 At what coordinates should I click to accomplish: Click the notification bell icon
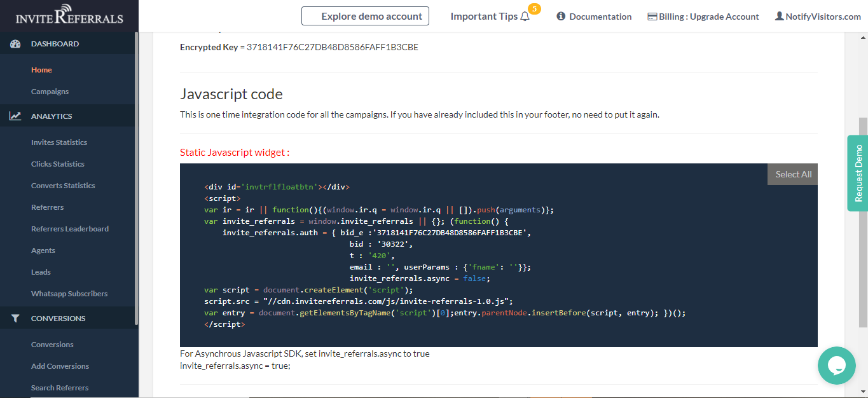pyautogui.click(x=525, y=17)
